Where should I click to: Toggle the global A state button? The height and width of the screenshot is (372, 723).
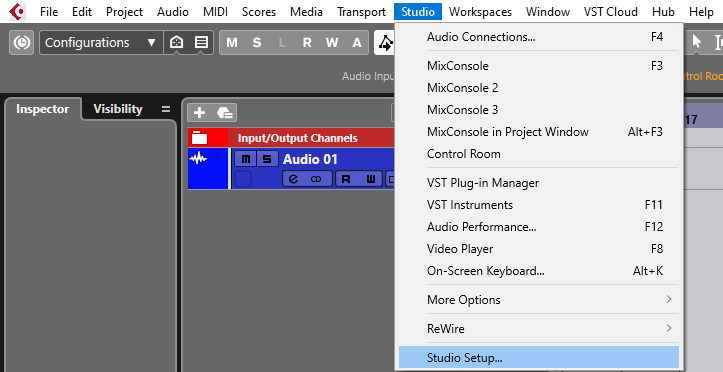pyautogui.click(x=356, y=43)
